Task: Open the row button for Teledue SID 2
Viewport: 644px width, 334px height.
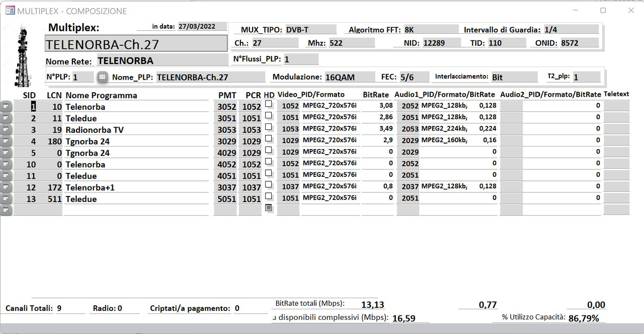Action: click(x=6, y=118)
